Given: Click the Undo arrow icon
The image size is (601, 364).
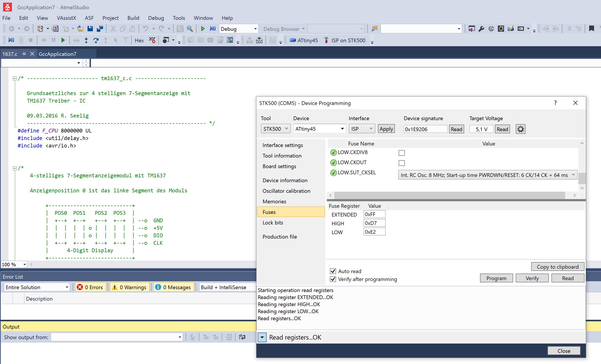Looking at the screenshot, I should point(146,29).
